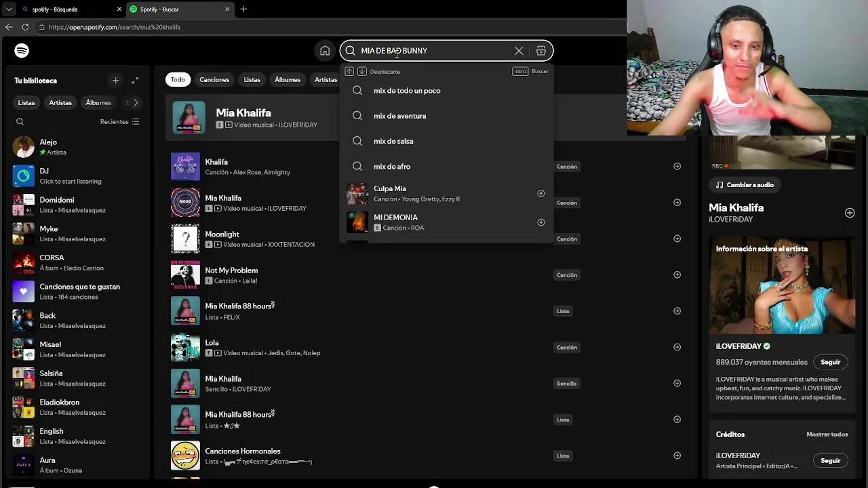Open the Browse icon in search bar
Image resolution: width=868 pixels, height=488 pixels.
pos(541,51)
